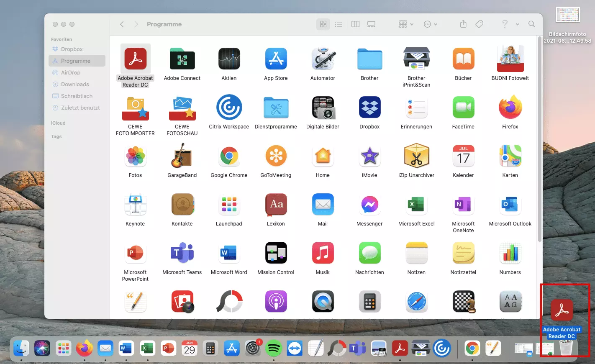The height and width of the screenshot is (364, 595).
Task: Go back in Finder navigation
Action: coord(122,24)
